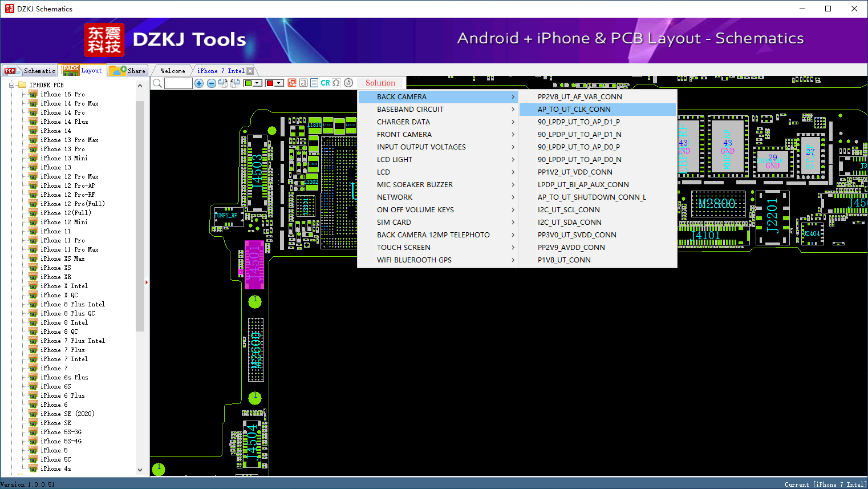Open BACK CAMERA 12MP TELEPHOTO menu item

(x=438, y=235)
